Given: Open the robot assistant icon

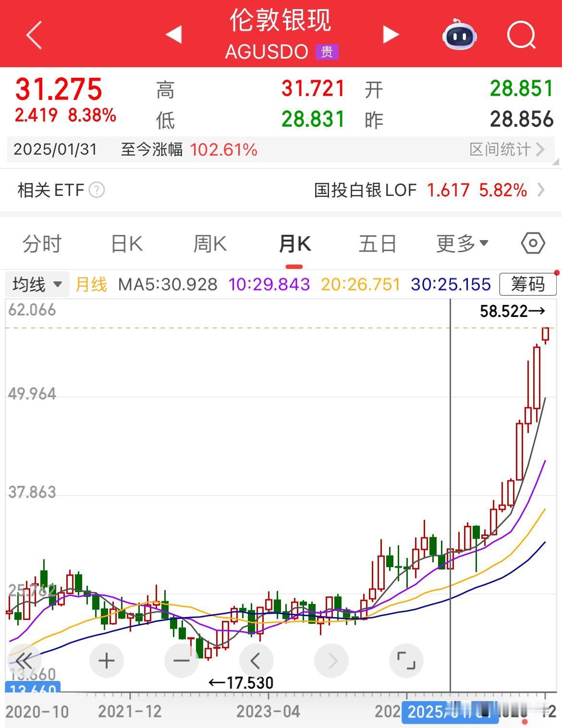Looking at the screenshot, I should (x=460, y=35).
